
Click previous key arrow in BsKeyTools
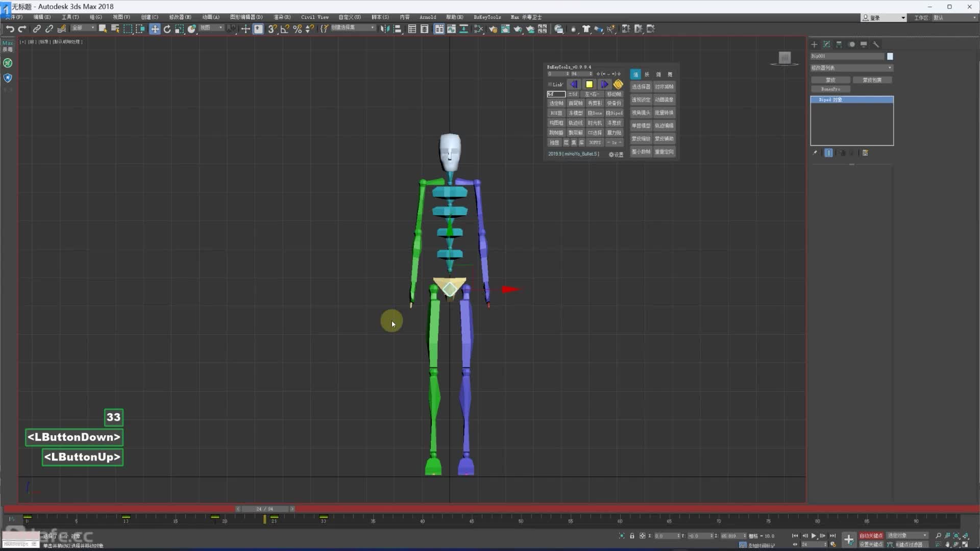coord(574,84)
